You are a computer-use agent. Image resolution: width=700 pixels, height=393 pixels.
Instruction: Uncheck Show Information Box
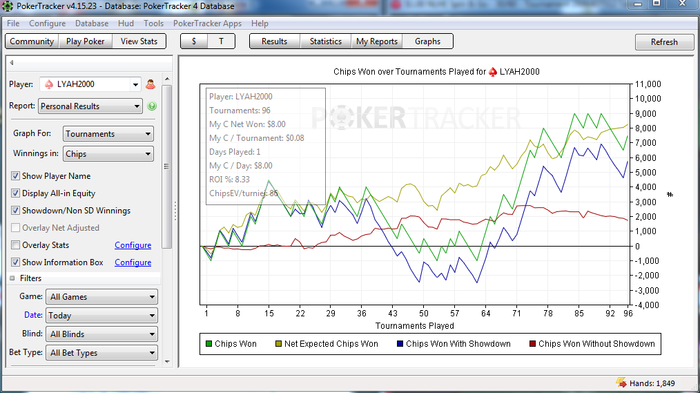click(16, 262)
